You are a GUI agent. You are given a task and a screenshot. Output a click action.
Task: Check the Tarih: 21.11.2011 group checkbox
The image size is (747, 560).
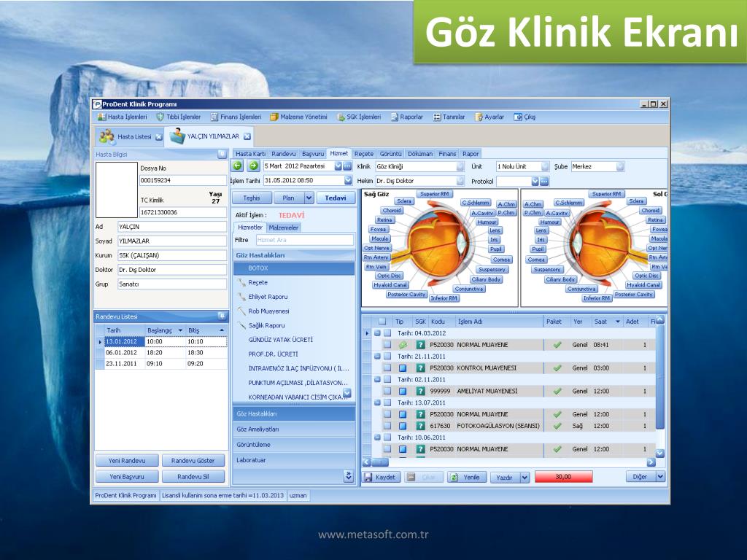pos(387,356)
